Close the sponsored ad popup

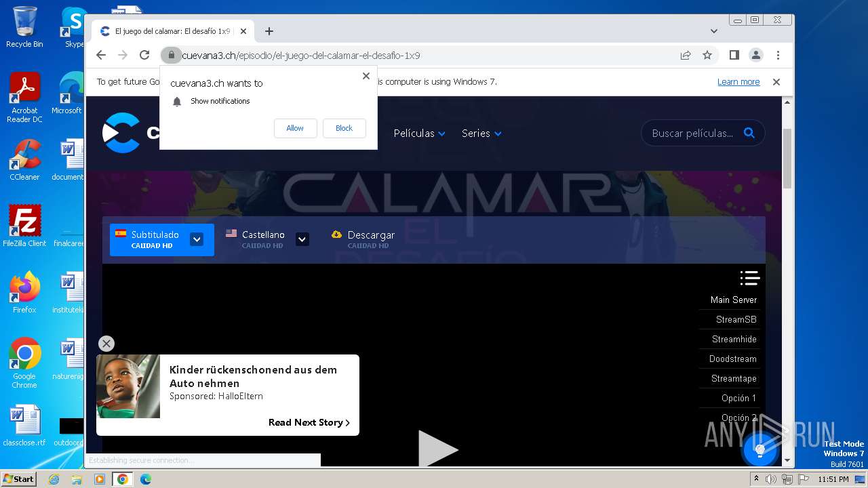[x=106, y=344]
